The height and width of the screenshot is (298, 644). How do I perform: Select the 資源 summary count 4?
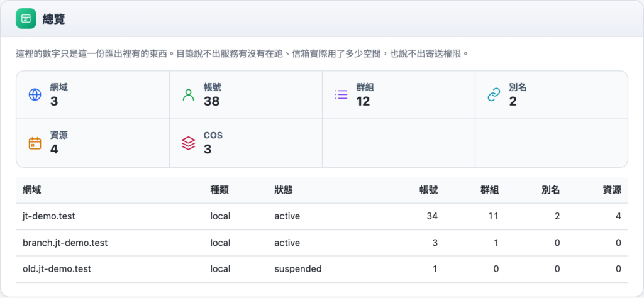[x=54, y=150]
